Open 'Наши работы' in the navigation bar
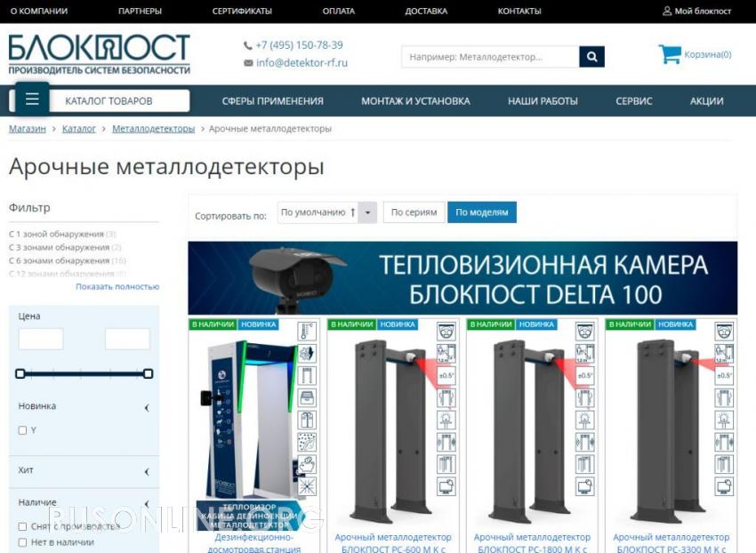 tap(543, 101)
